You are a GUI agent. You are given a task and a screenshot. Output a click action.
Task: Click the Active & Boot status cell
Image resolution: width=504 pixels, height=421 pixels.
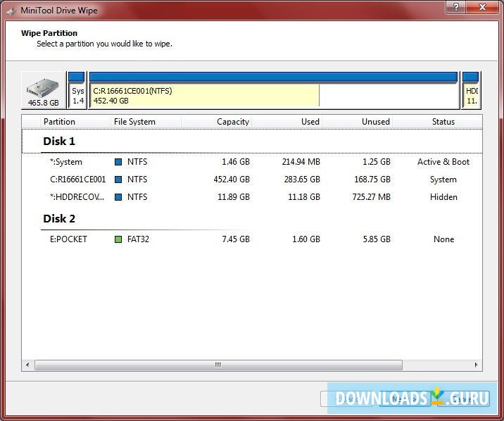pyautogui.click(x=443, y=162)
